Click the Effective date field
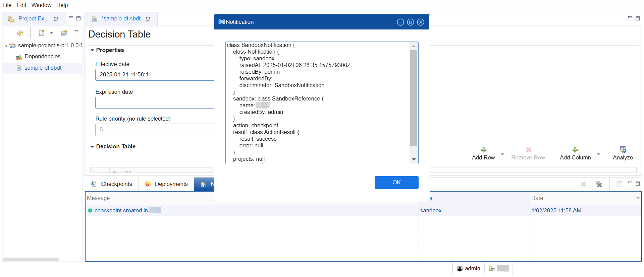 tap(155, 75)
